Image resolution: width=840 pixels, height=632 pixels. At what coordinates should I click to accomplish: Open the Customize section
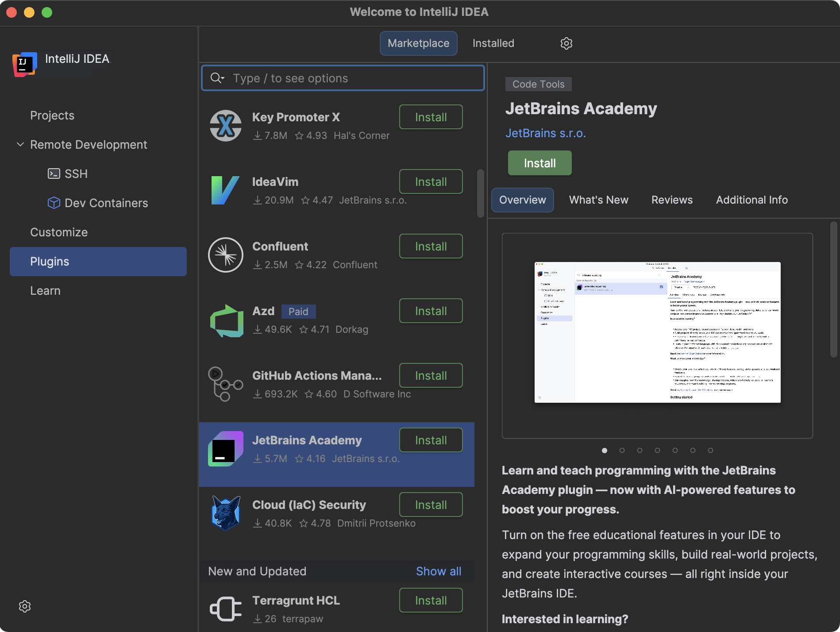tap(59, 232)
